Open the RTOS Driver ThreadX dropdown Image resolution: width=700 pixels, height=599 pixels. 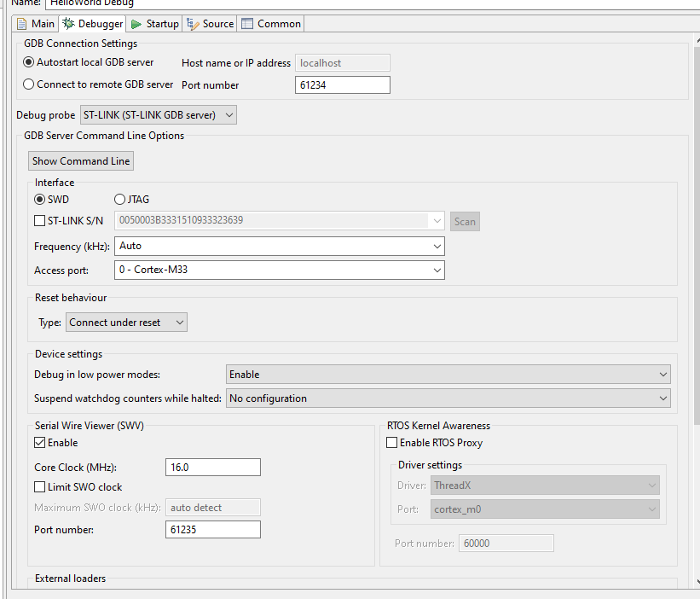[x=545, y=486]
